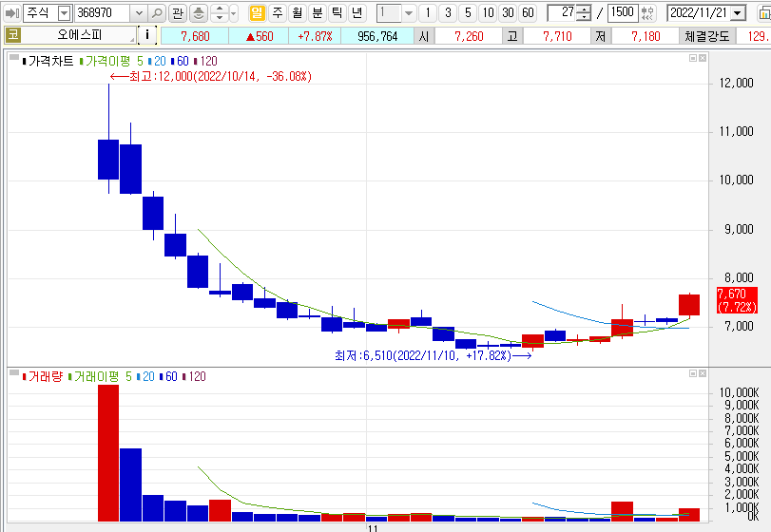Select the 년 yearly chart period
Screen dimensions: 771x532
point(357,12)
